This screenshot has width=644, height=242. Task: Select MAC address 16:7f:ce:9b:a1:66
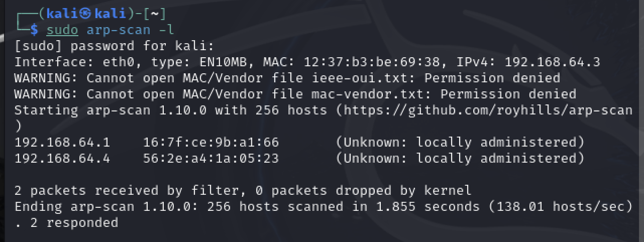(211, 143)
